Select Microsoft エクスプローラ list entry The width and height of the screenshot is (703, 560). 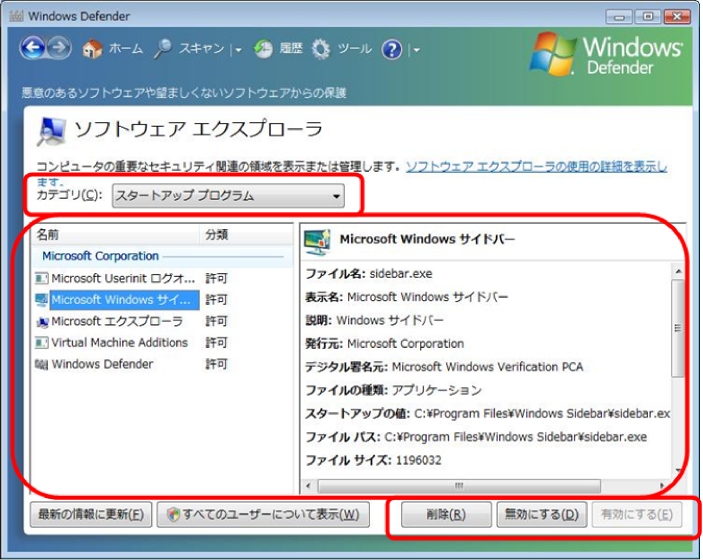pyautogui.click(x=116, y=322)
